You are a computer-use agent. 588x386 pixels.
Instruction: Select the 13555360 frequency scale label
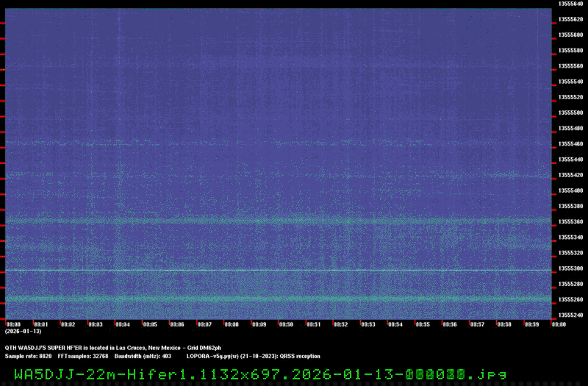click(570, 221)
